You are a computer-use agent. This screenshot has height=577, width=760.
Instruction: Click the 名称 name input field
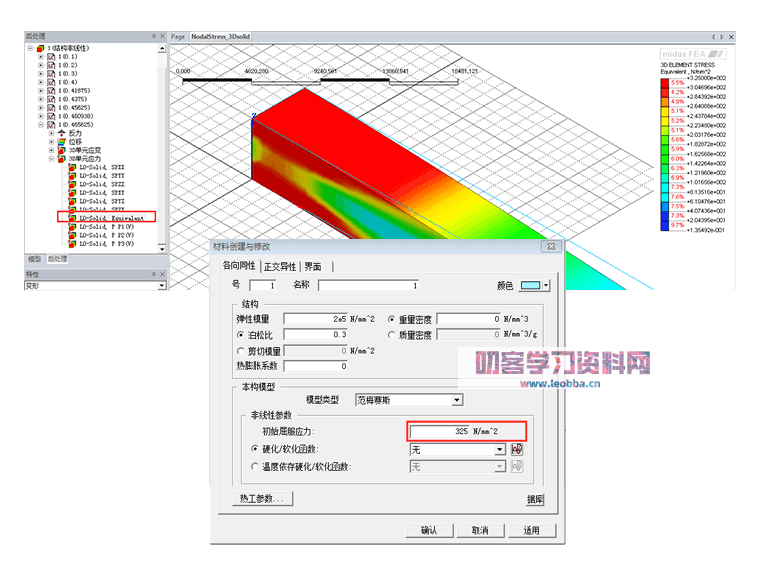tap(369, 285)
